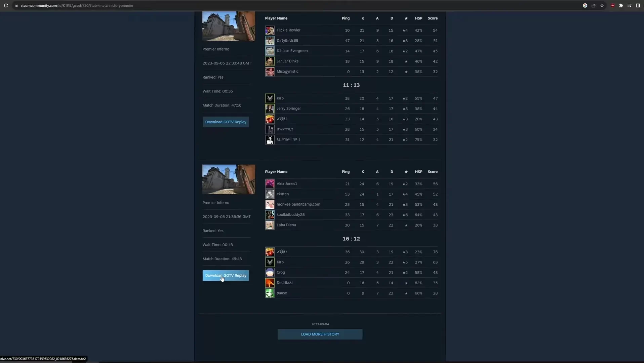Click the Laba Diena player name
The image size is (644, 363).
(x=286, y=225)
